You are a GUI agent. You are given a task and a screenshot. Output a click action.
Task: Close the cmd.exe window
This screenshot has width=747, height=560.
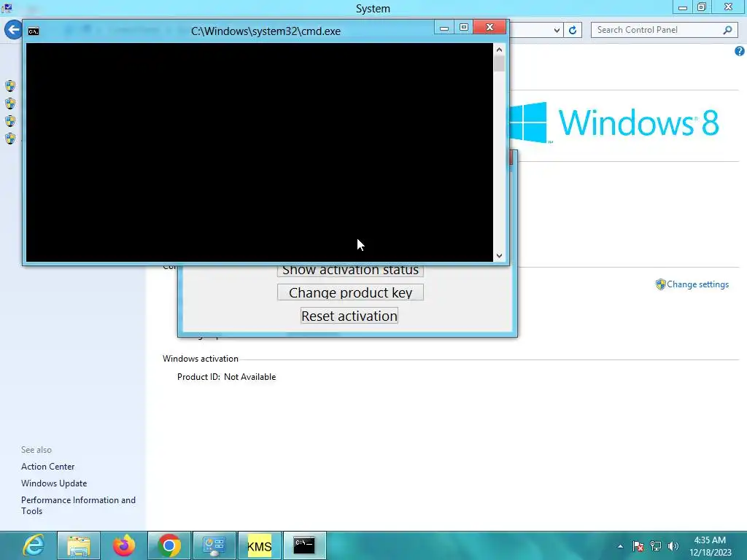pos(489,27)
